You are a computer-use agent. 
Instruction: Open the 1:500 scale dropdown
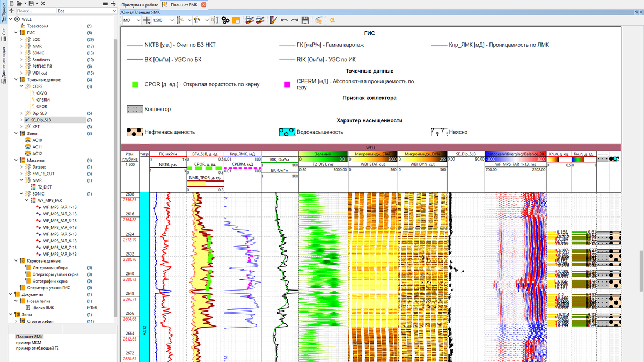[x=171, y=20]
